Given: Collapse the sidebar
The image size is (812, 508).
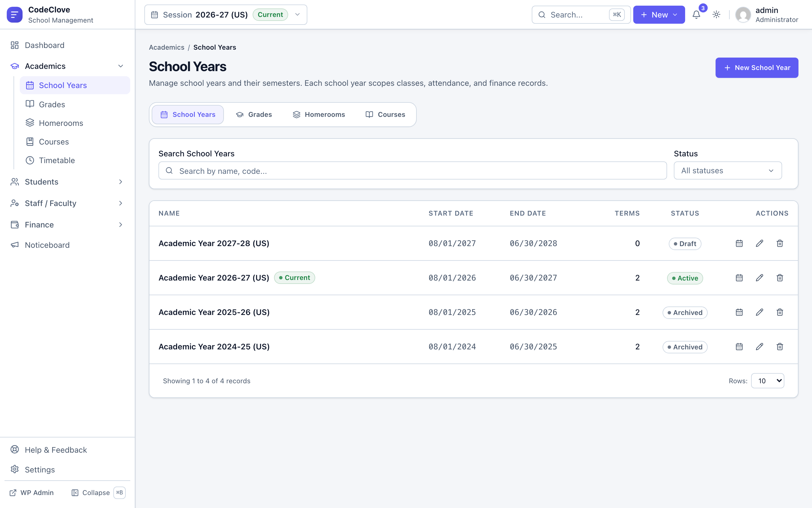Looking at the screenshot, I should click(x=98, y=493).
